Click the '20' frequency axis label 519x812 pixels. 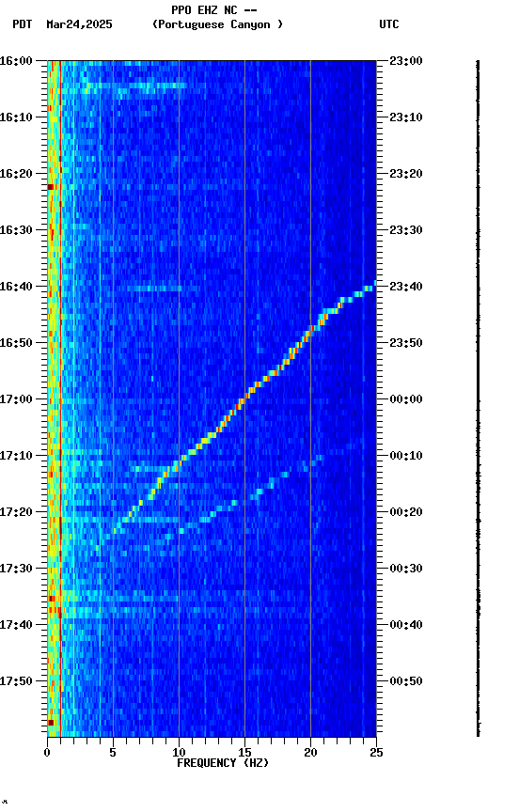(310, 753)
